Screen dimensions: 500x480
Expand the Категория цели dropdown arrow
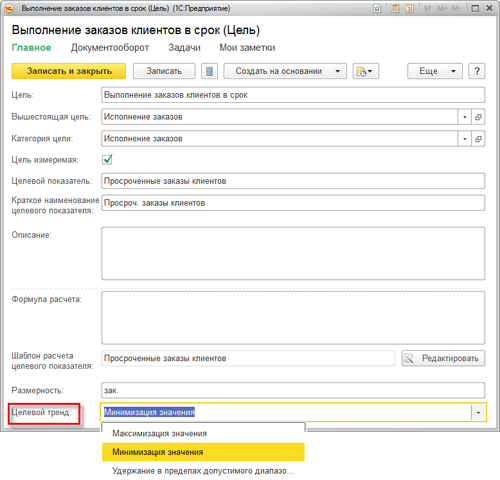click(x=465, y=139)
